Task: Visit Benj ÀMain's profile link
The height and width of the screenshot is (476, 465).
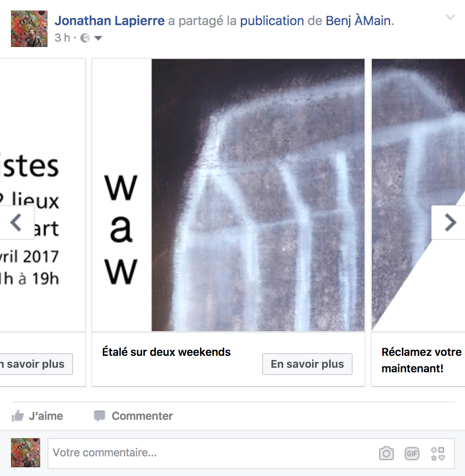Action: (359, 21)
